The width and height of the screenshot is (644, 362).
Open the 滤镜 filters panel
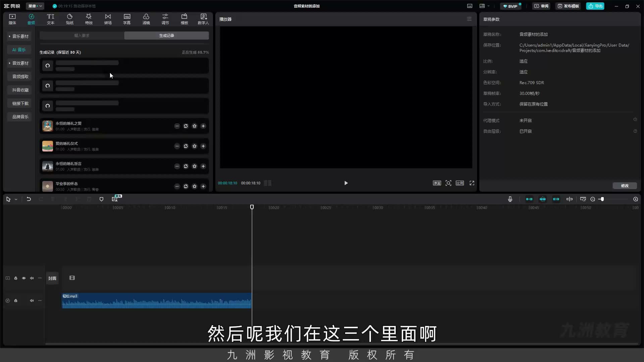146,19
